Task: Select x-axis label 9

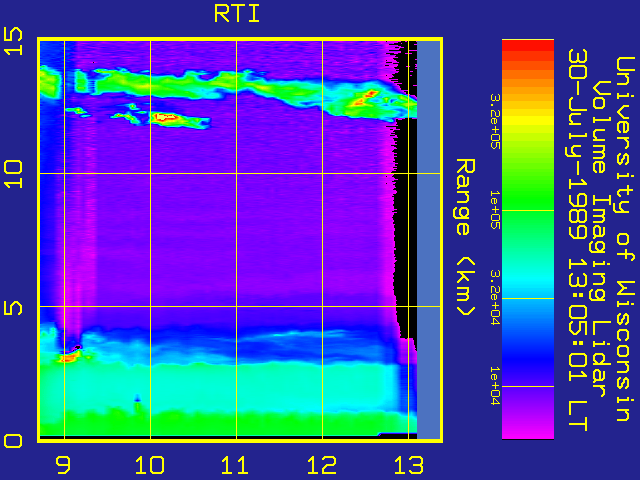Action: coord(64,465)
